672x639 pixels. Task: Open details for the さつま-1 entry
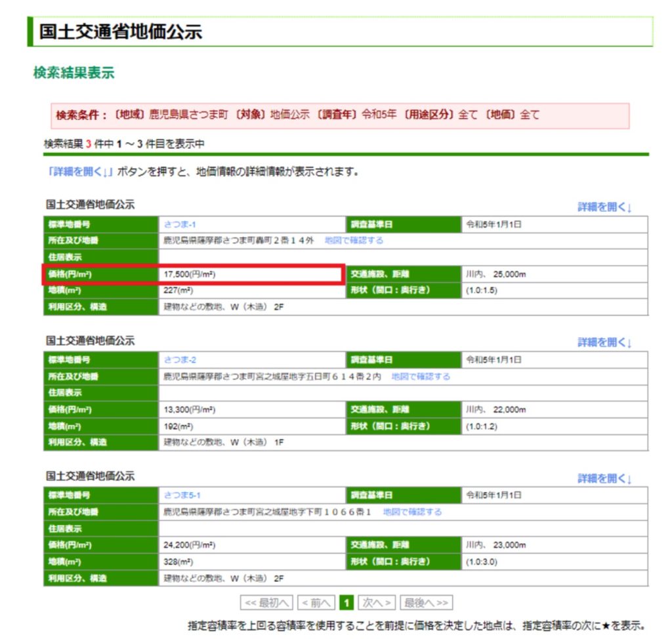click(x=604, y=207)
